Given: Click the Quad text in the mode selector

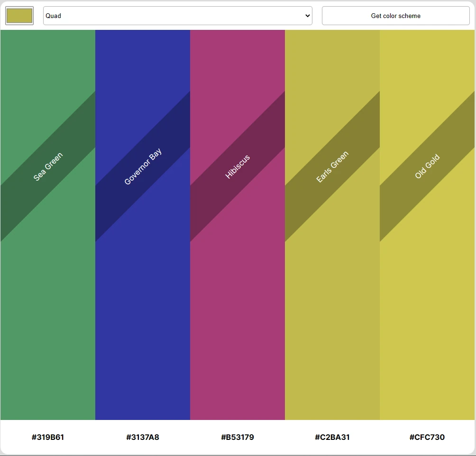Looking at the screenshot, I should (54, 16).
